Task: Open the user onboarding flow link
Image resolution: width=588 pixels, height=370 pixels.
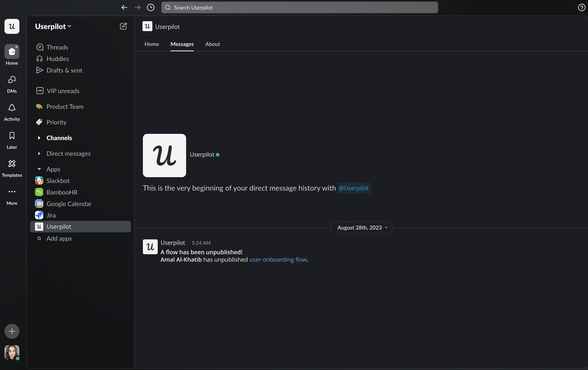Action: pyautogui.click(x=278, y=260)
